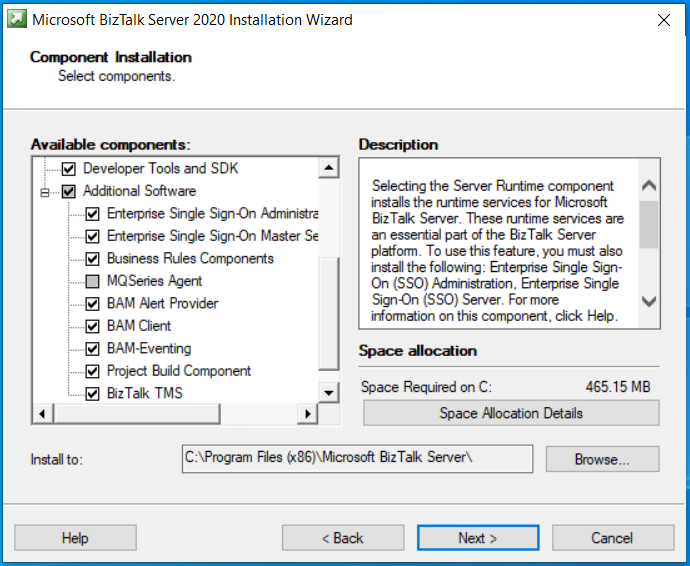Uncheck Developer Tools and SDK checkbox
690x566 pixels.
coord(68,169)
